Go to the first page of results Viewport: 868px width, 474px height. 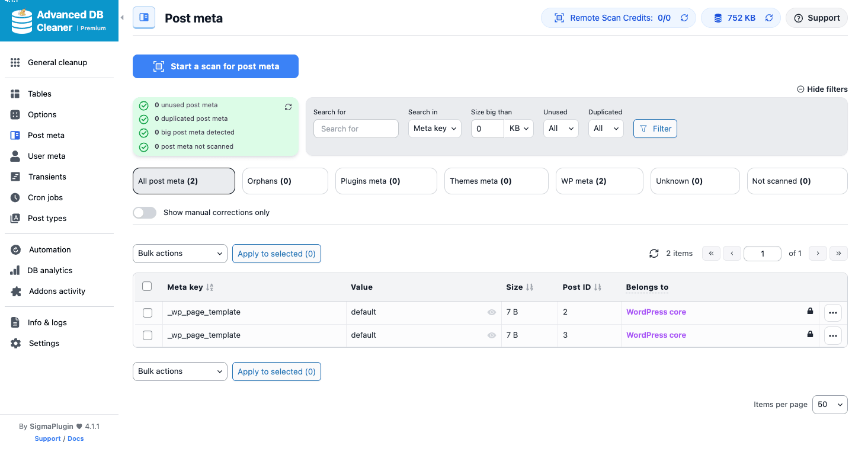(x=711, y=254)
